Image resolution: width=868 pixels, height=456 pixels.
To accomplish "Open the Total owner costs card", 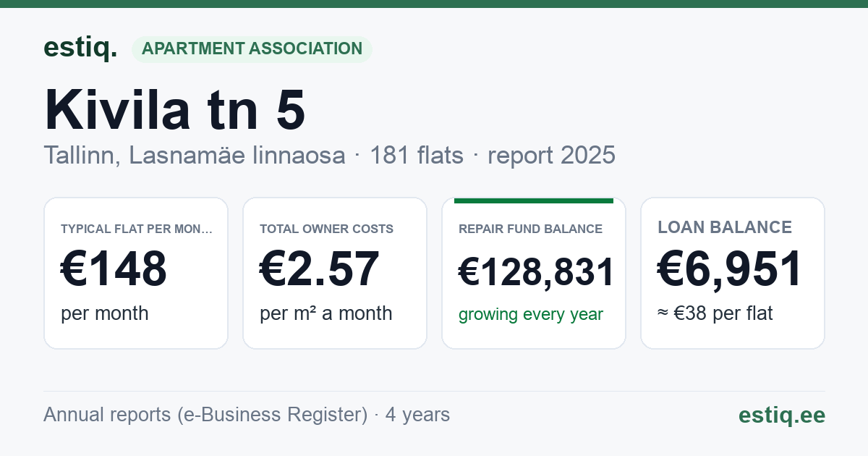I will click(x=335, y=273).
